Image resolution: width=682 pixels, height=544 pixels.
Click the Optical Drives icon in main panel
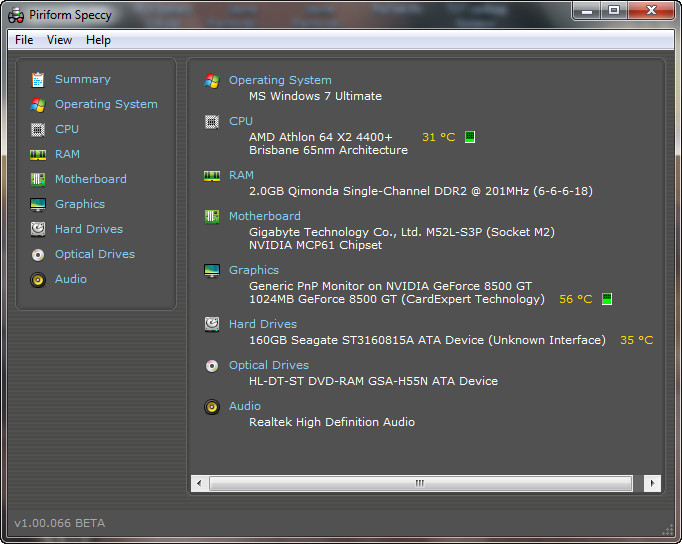[x=212, y=366]
